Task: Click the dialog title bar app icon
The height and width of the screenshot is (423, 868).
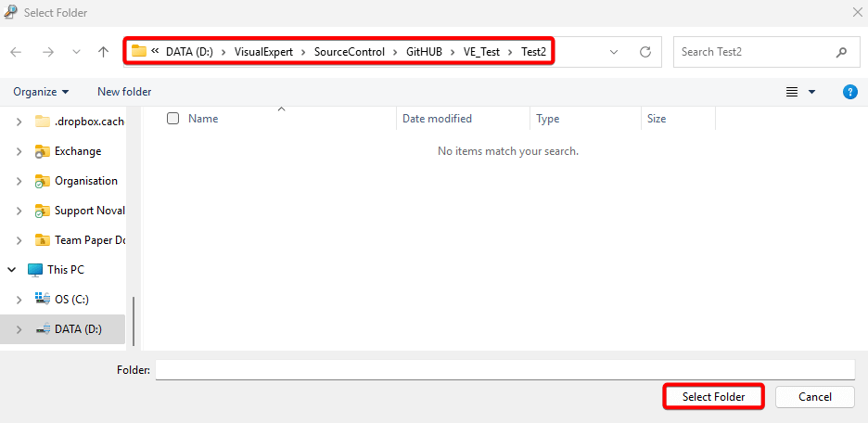Action: (10, 12)
